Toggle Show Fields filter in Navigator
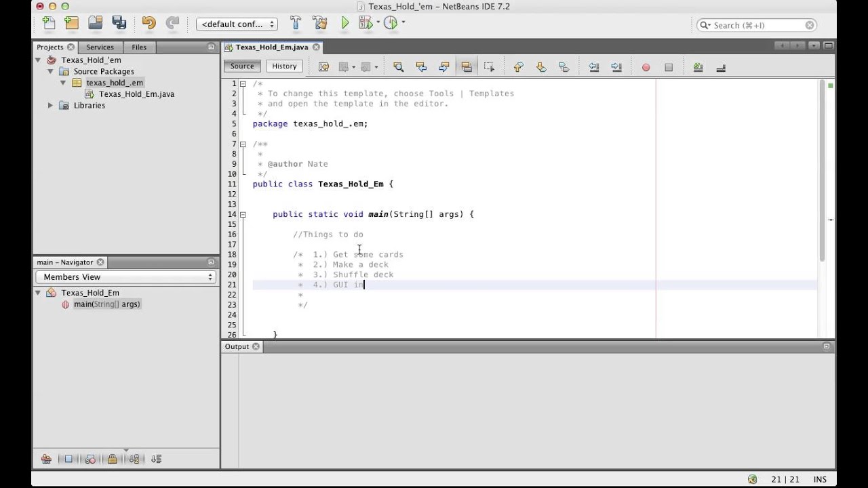The height and width of the screenshot is (488, 868). [x=68, y=459]
